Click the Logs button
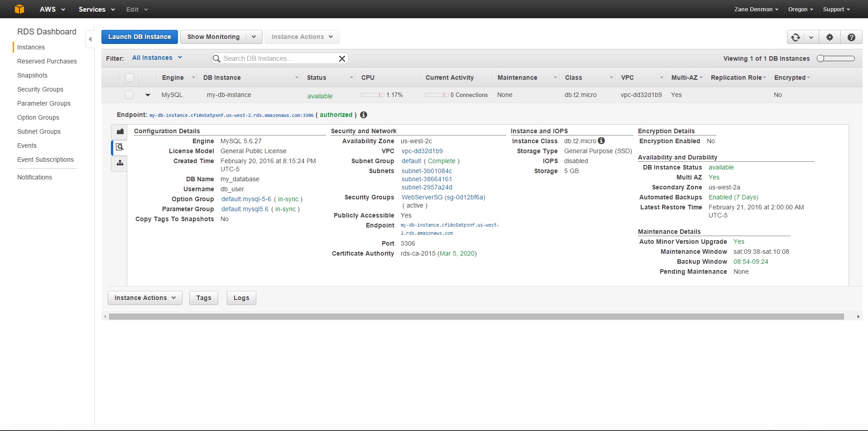Viewport: 868px width, 431px height. [241, 298]
